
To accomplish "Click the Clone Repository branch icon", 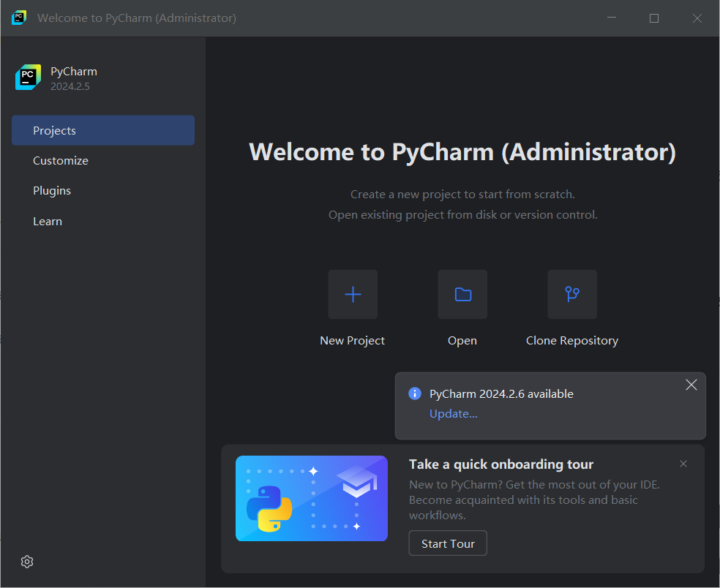I will (x=572, y=294).
